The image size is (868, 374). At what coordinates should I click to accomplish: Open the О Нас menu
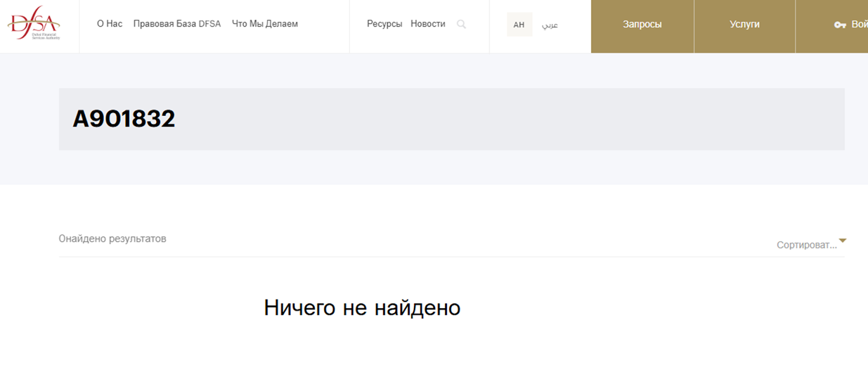click(110, 24)
